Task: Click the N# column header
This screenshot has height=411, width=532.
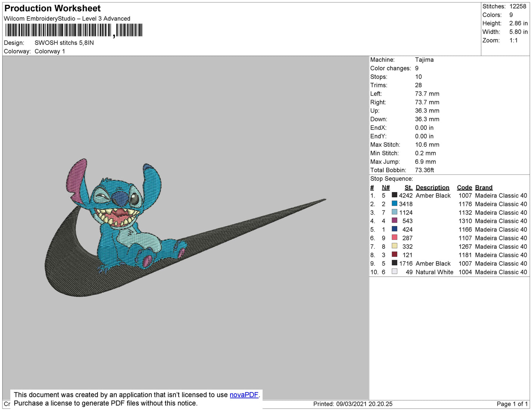Action: [x=385, y=187]
